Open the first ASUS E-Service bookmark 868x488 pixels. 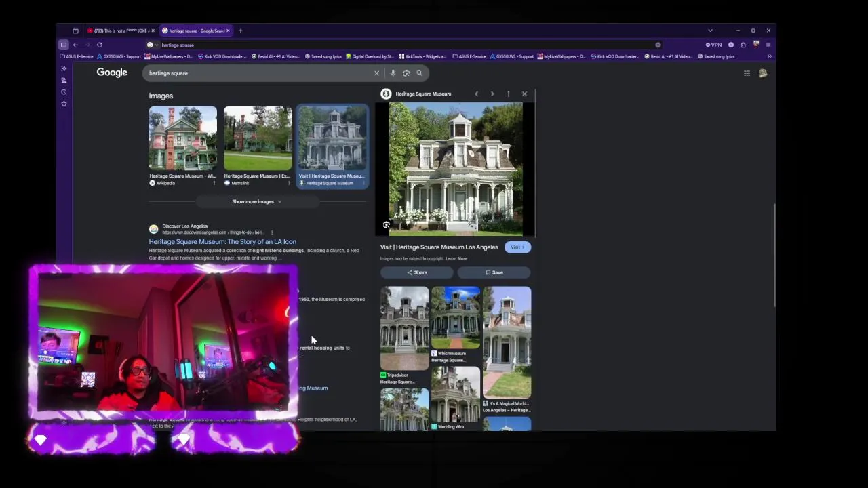pos(77,56)
